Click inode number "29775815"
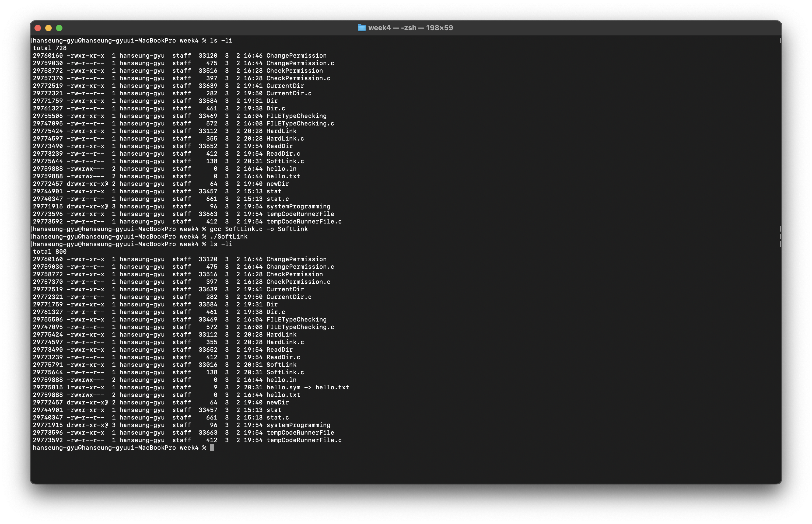Screen dimensions: 812x524 (48, 387)
